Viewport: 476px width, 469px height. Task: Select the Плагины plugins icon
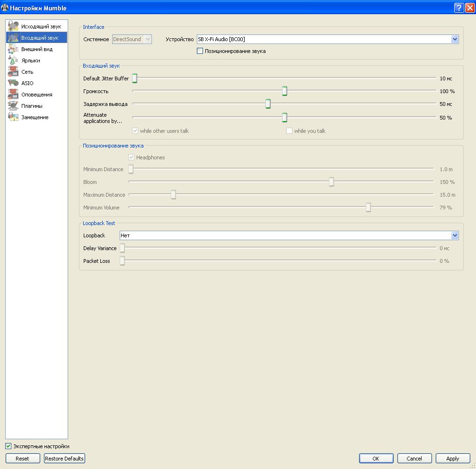(x=13, y=106)
